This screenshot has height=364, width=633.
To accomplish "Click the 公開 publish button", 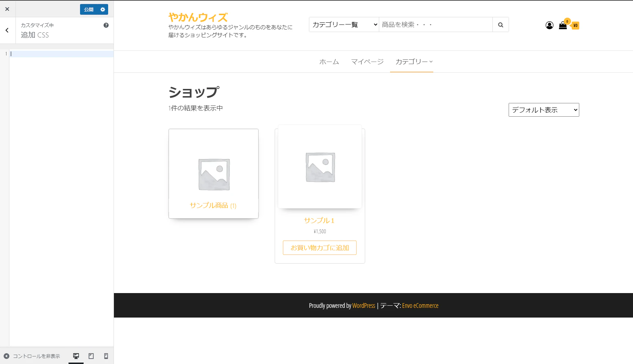I will (x=89, y=9).
